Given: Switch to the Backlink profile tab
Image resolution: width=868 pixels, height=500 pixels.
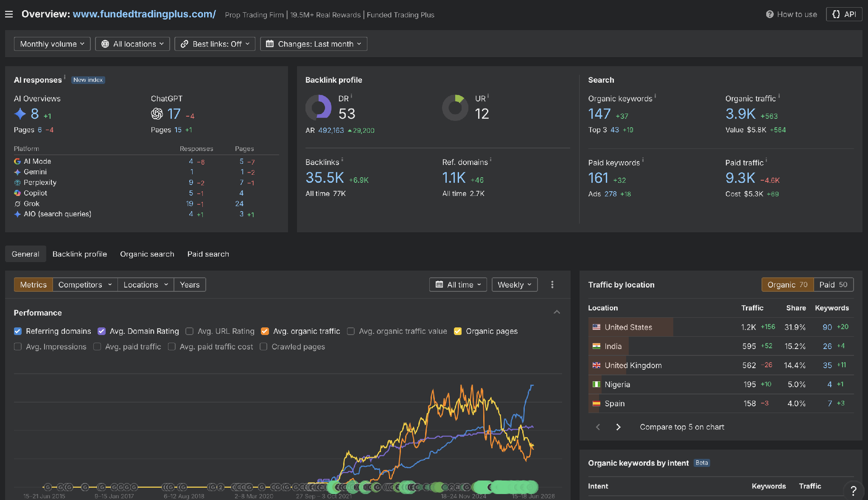Looking at the screenshot, I should tap(80, 254).
